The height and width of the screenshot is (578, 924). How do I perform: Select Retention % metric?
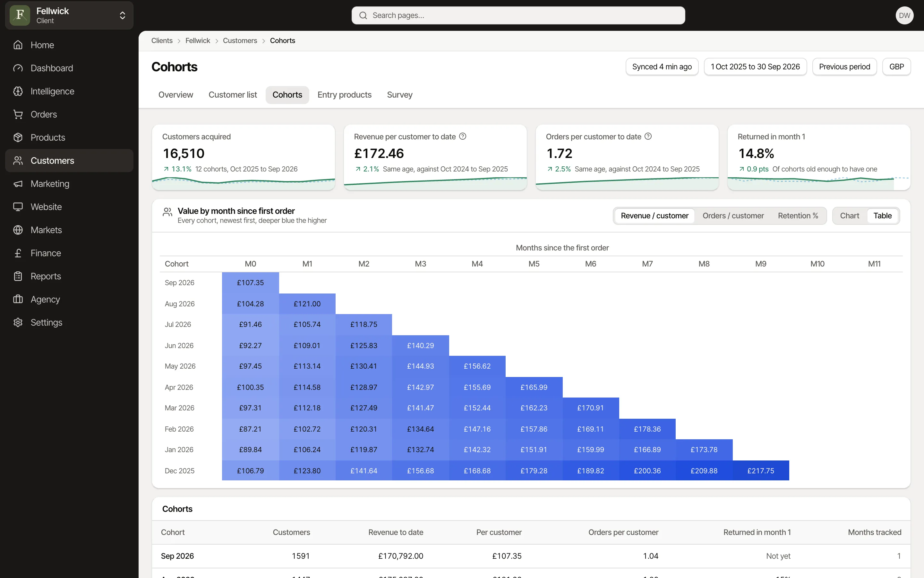798,216
